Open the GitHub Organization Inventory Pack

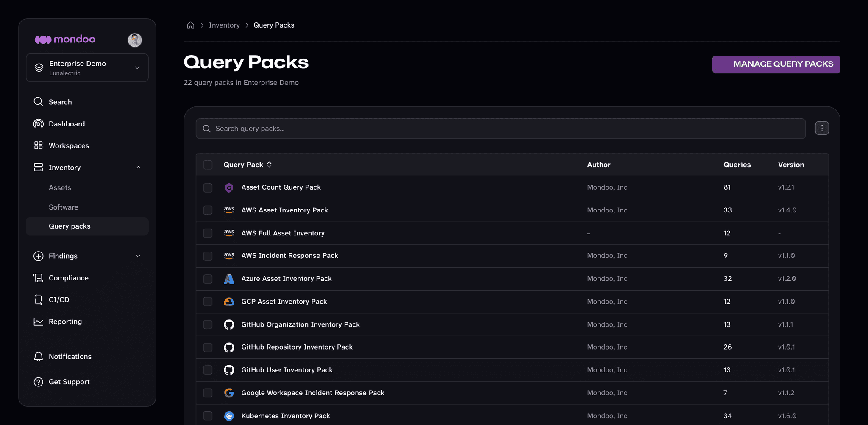300,324
